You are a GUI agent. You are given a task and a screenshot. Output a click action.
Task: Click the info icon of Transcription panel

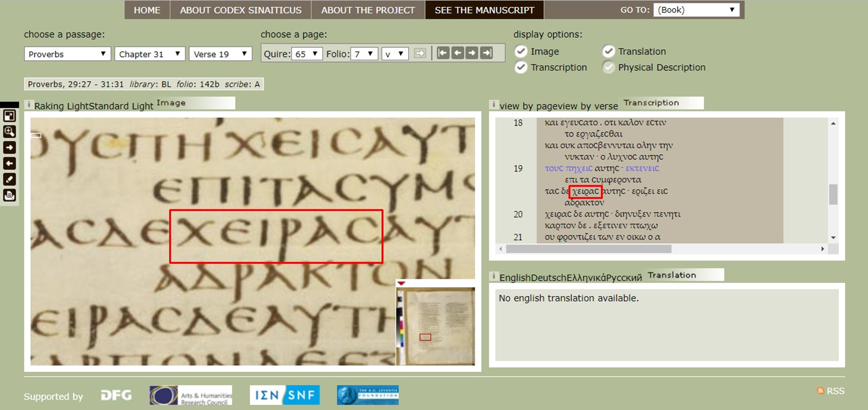pyautogui.click(x=493, y=105)
